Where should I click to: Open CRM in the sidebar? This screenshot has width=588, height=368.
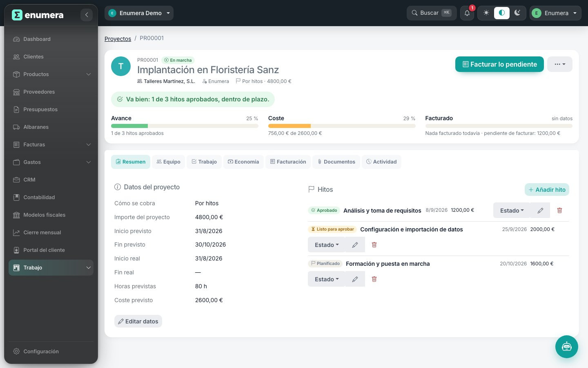tap(51, 180)
